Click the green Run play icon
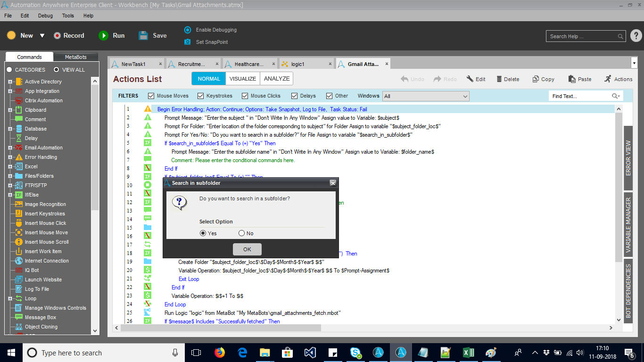 click(103, 35)
